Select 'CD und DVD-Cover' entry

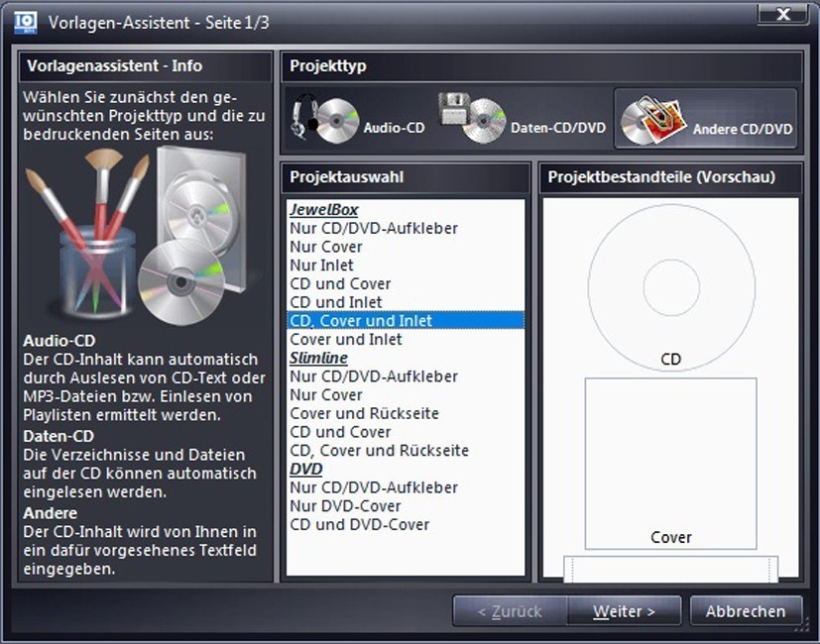359,525
